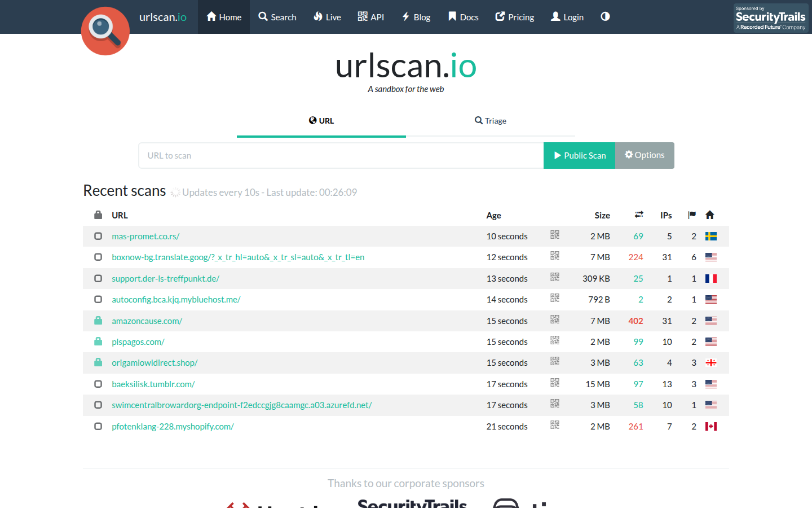
Task: Open QR code for pfotenklang-228.myshopify.com scan
Action: click(555, 425)
